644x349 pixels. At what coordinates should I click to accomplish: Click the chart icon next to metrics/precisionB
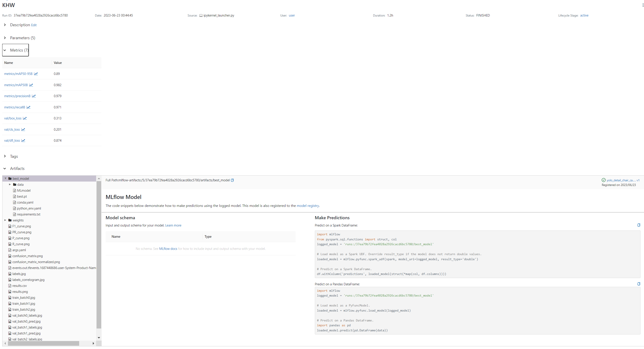[x=34, y=96]
